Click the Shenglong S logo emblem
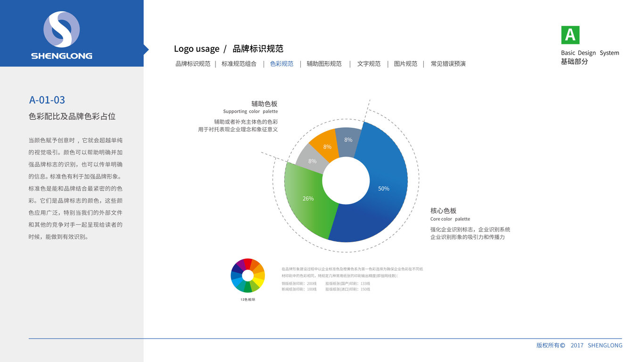 tap(62, 29)
